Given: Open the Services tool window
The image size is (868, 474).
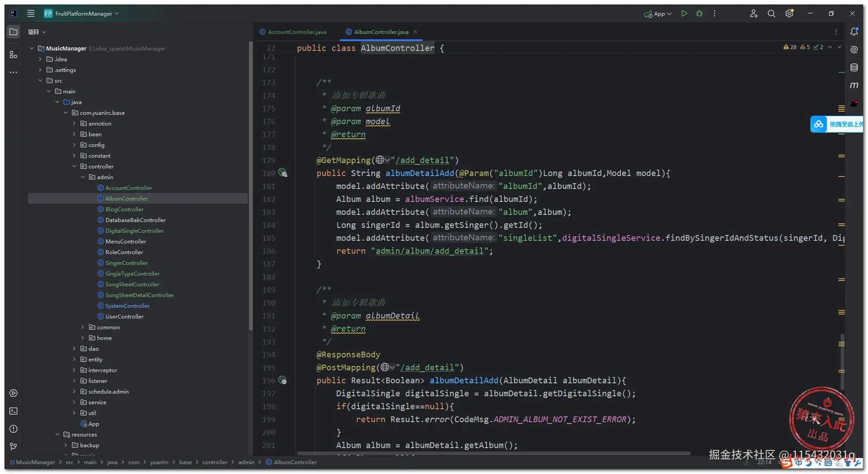Looking at the screenshot, I should point(13,393).
